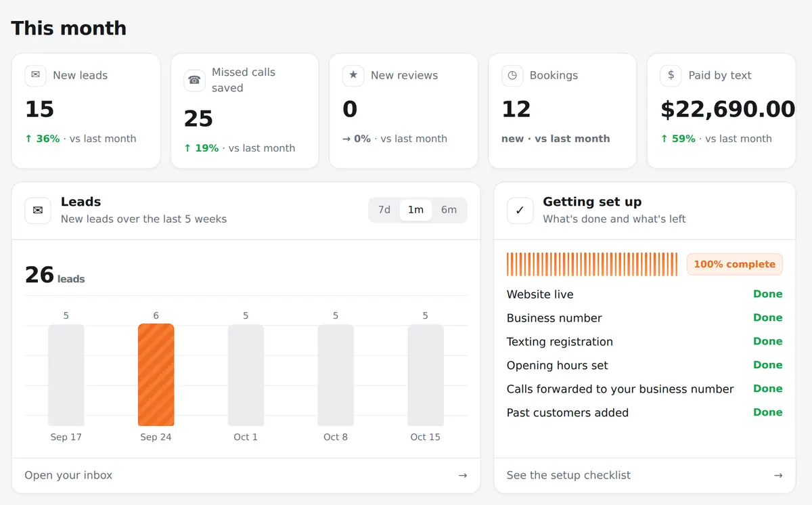Select the orange Sep 24 bar

coord(156,374)
